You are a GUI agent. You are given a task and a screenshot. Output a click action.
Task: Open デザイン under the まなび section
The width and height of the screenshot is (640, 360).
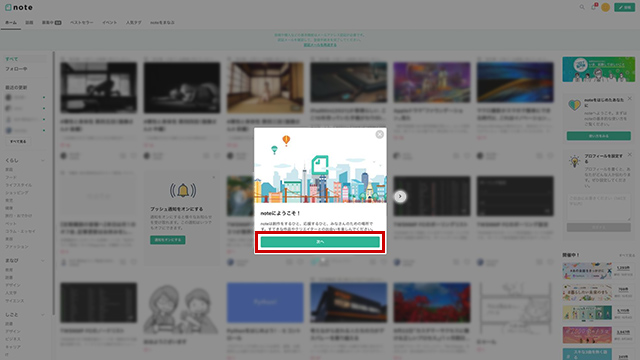coord(13,285)
